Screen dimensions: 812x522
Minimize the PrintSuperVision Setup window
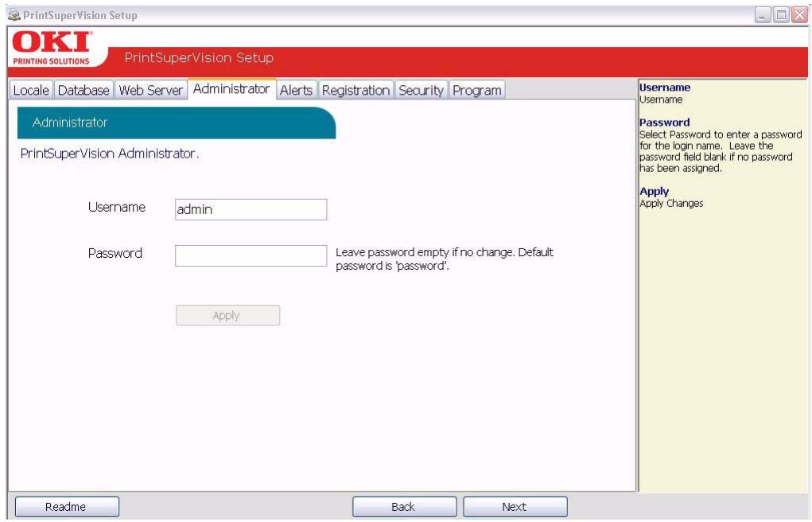tap(763, 15)
